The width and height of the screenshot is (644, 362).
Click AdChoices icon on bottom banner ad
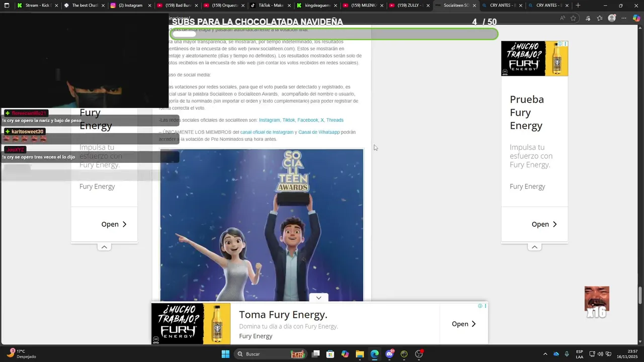(480, 306)
